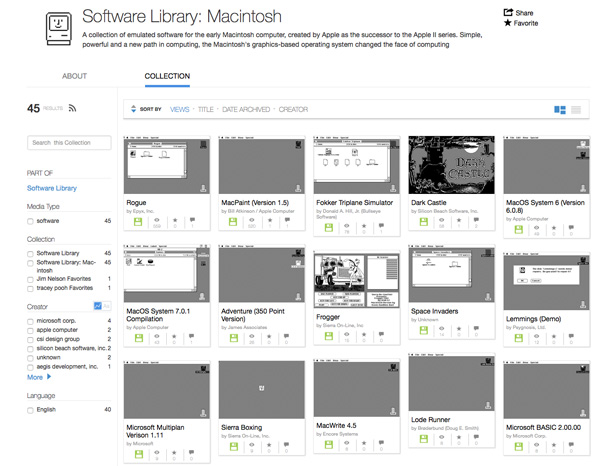
Task: Click the comment icon under Microsoft BASIC 2.00.00
Action: tap(571, 445)
